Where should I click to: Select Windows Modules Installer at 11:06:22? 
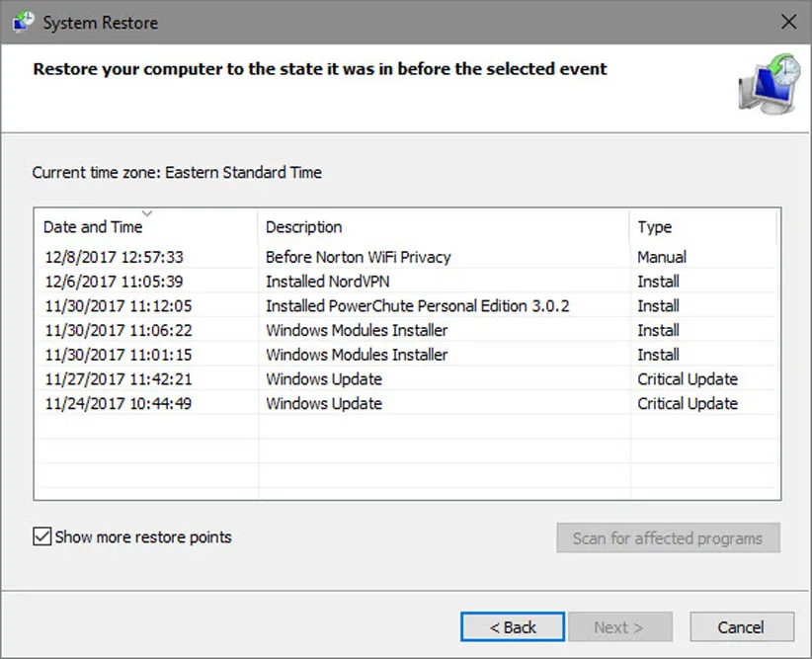(357, 330)
